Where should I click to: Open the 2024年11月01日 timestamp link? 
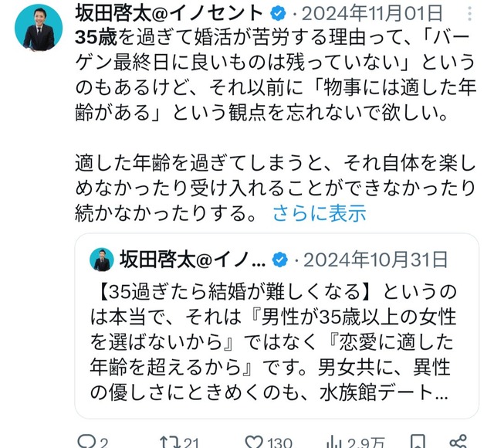click(372, 14)
